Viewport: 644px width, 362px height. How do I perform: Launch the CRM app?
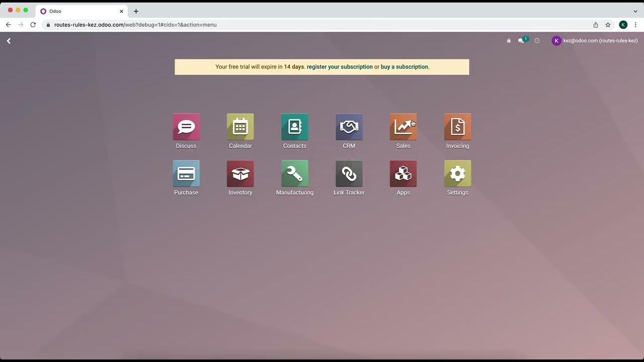[x=349, y=127]
